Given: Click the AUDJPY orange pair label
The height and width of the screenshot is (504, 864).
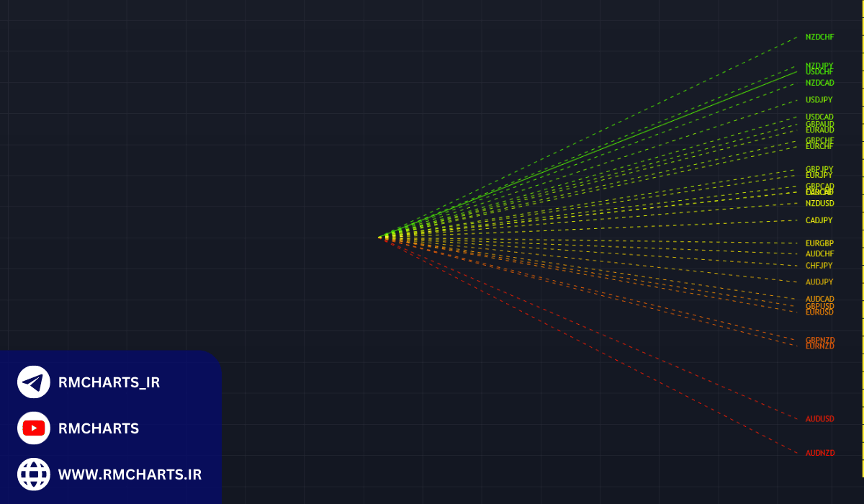Looking at the screenshot, I should pos(819,282).
